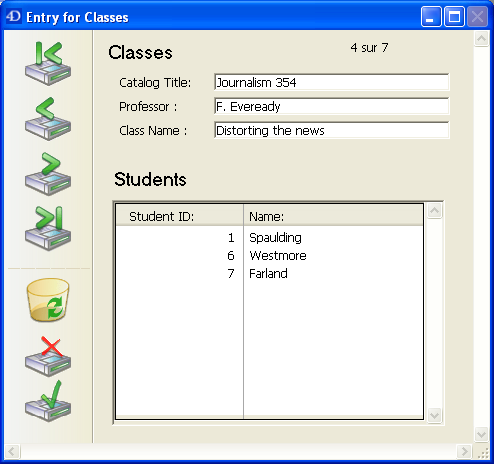Screen dimensions: 494x464
Task: Click the Student ID column header
Action: tap(180, 216)
